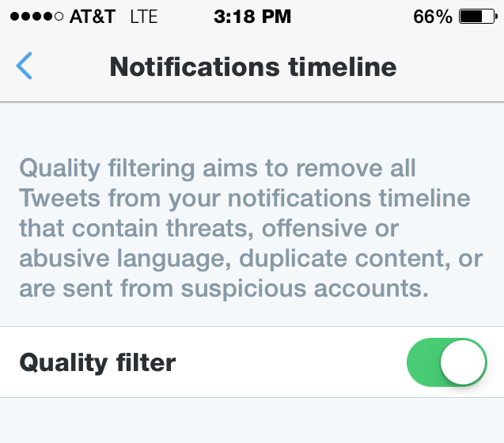Screen dimensions: 504x443
Task: Tap the battery icon in status bar
Action: click(x=478, y=17)
